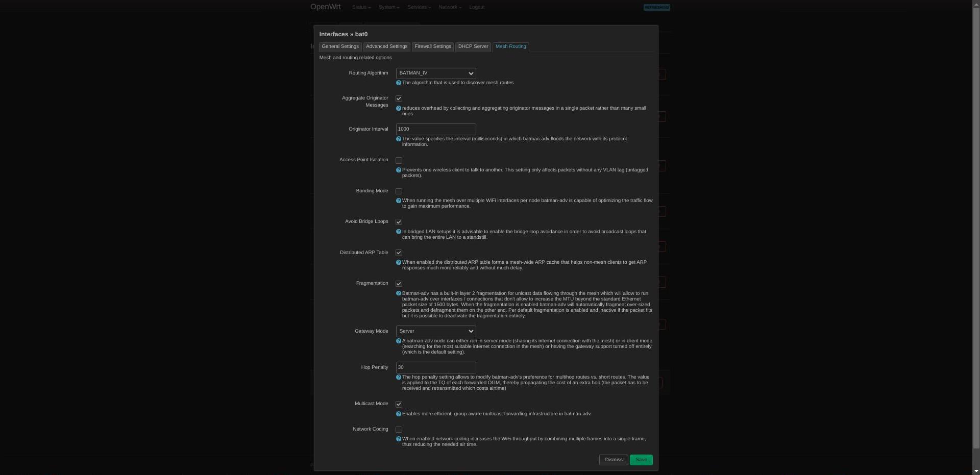Open help icon for Routing Algorithm description

(399, 83)
